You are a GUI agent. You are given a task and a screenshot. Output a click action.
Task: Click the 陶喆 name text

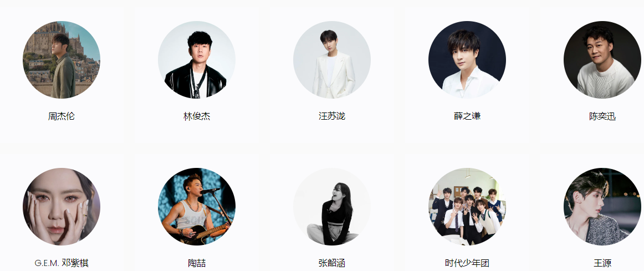197,263
